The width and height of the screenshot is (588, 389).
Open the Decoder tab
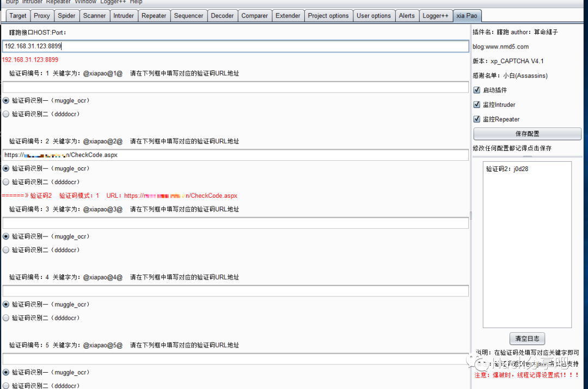pyautogui.click(x=222, y=16)
